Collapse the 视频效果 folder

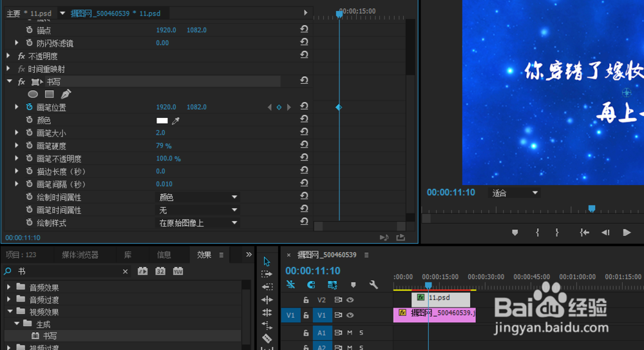pyautogui.click(x=10, y=311)
